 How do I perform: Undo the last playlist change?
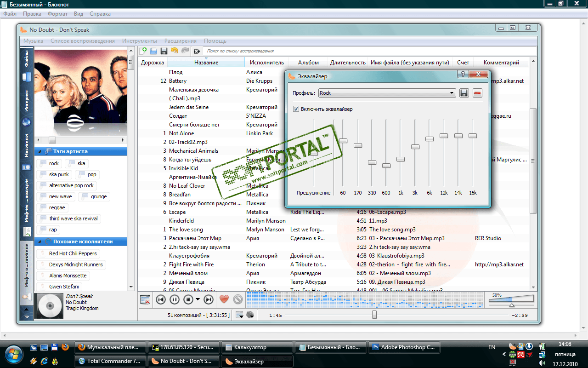pyautogui.click(x=174, y=51)
